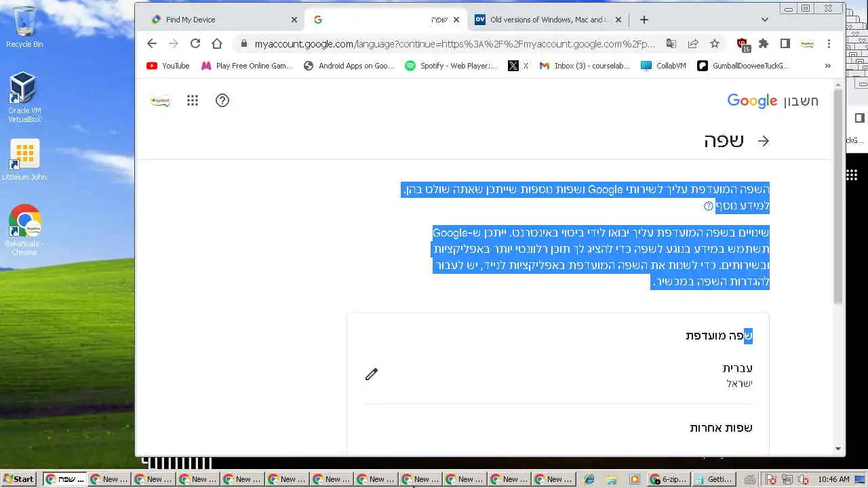
Task: Open a new tab with plus button
Action: (x=644, y=20)
